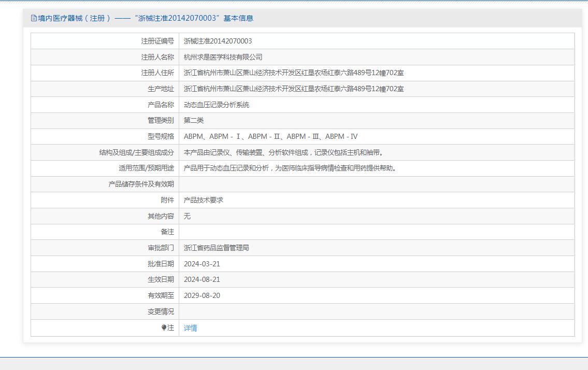Click the model specification ABPM values

coord(270,136)
